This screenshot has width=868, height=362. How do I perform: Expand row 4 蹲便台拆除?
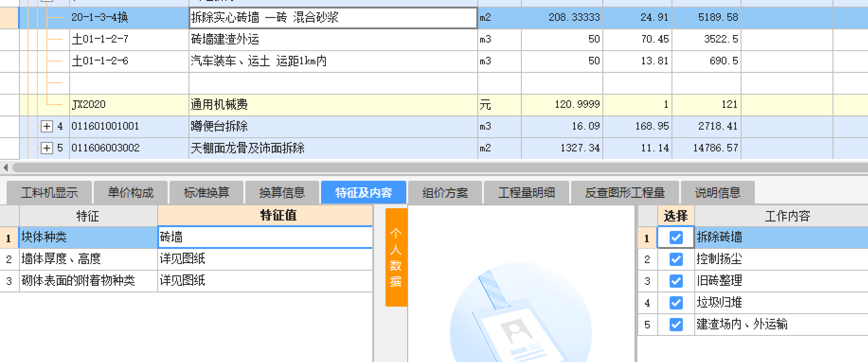pos(46,126)
